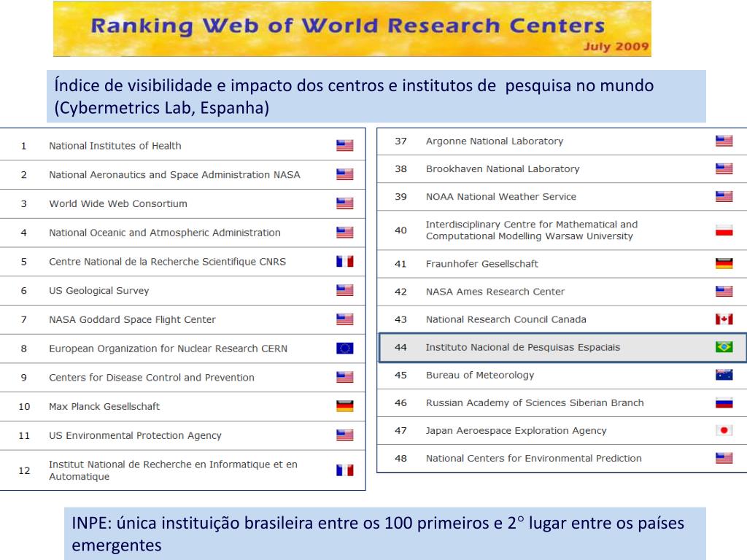The image size is (747, 560).
Task: Select 'Centre National de la Recherche Scientifique CNRS'
Action: [167, 262]
